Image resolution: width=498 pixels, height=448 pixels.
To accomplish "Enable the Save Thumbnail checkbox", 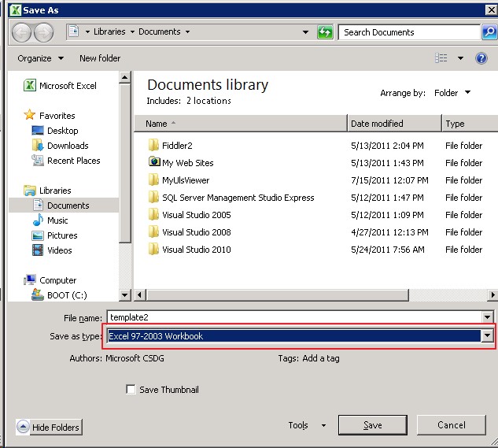I will pos(131,390).
